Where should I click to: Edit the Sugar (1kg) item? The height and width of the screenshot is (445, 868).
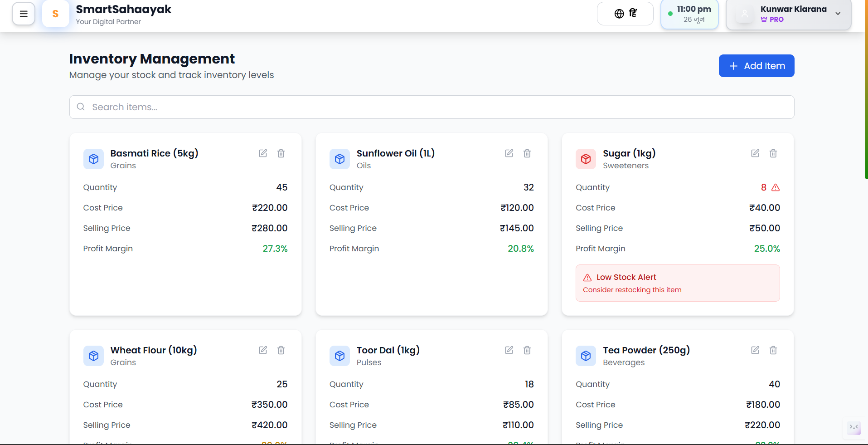click(755, 153)
